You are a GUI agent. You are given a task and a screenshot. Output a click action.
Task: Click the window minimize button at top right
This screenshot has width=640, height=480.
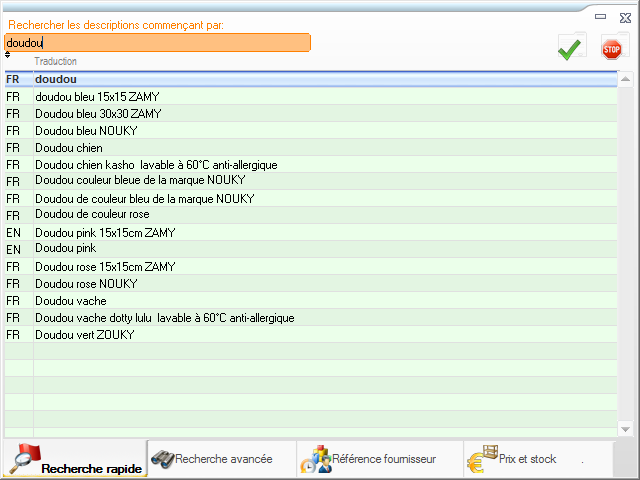[x=600, y=16]
